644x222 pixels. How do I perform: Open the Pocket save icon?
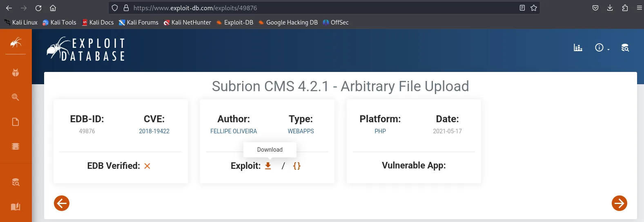point(595,8)
